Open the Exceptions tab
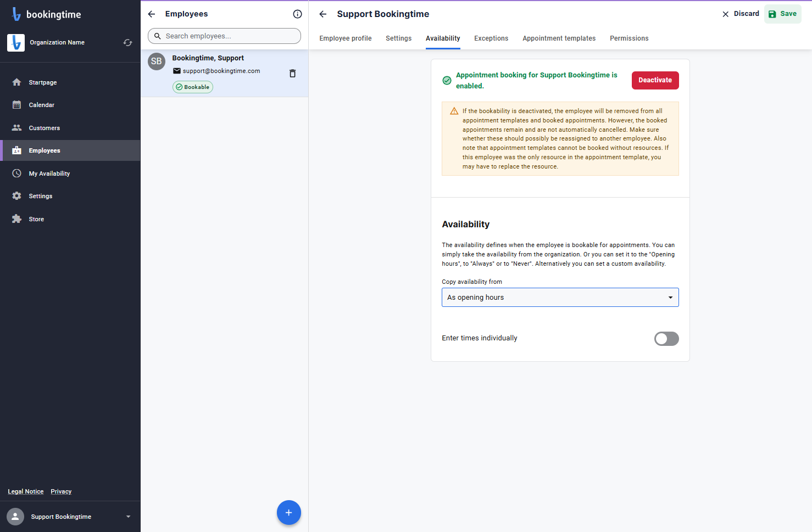The width and height of the screenshot is (812, 532). (x=491, y=38)
